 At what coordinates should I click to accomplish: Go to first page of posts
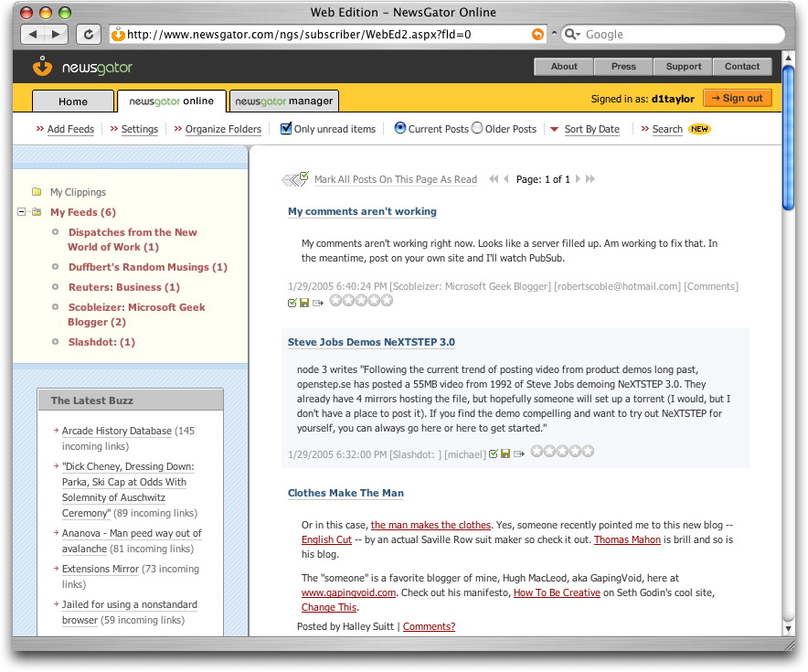[x=494, y=179]
